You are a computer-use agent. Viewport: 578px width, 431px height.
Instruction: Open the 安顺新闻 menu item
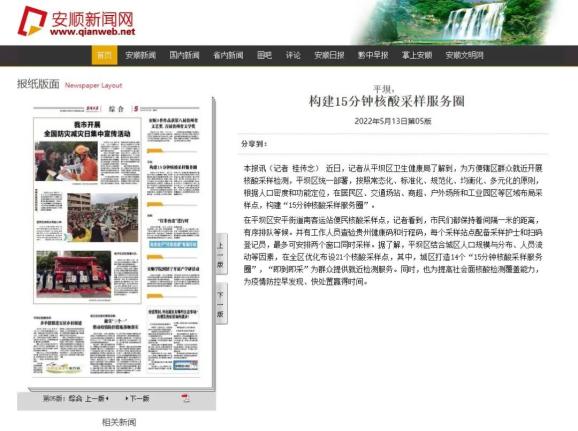tap(140, 55)
